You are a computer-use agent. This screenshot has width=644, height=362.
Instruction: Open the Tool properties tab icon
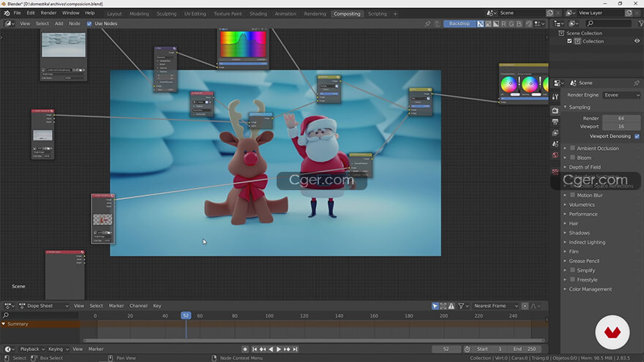555,97
